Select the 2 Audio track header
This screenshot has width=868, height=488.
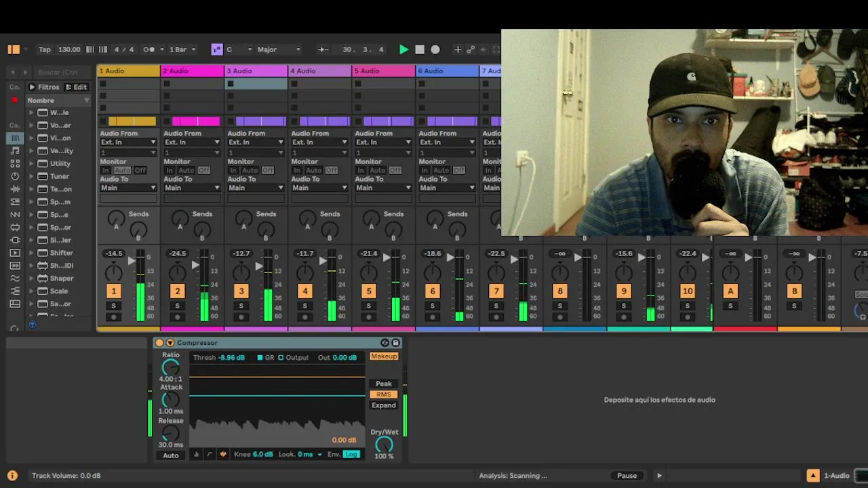coord(193,70)
